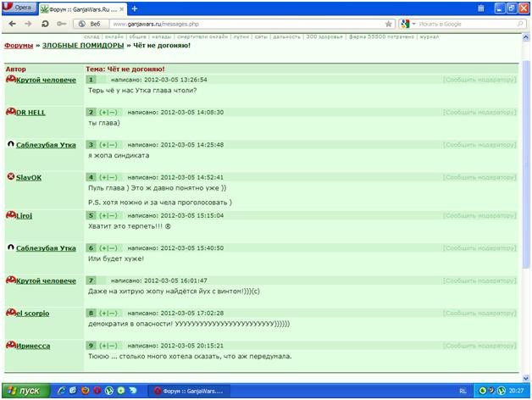Screen dimensions: 532x400
Task: Click syndicate emblem next to Liroj
Action: tap(11, 214)
